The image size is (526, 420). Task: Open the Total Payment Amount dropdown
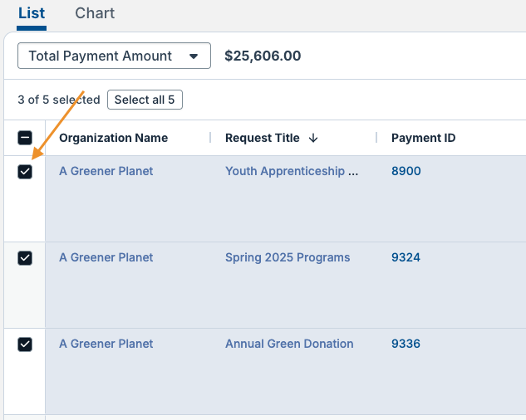point(114,56)
